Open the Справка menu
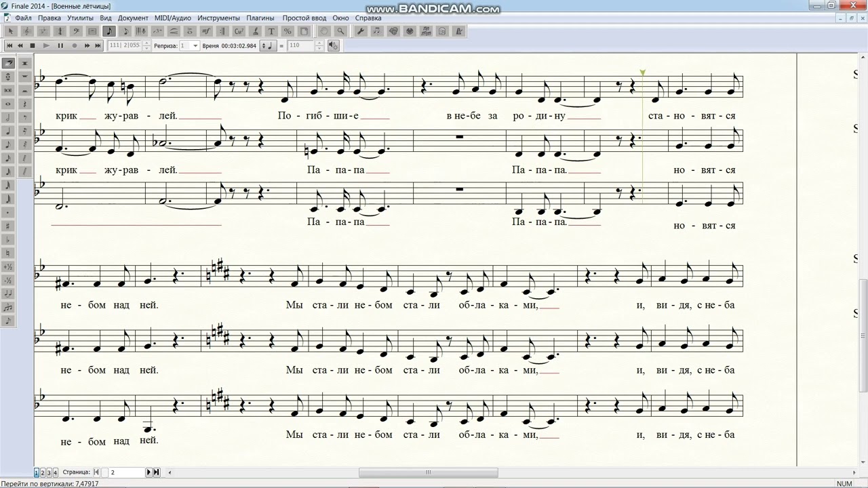 click(368, 18)
